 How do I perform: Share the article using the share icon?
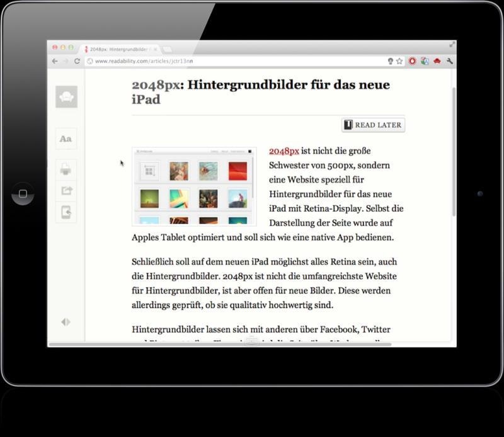tap(66, 191)
